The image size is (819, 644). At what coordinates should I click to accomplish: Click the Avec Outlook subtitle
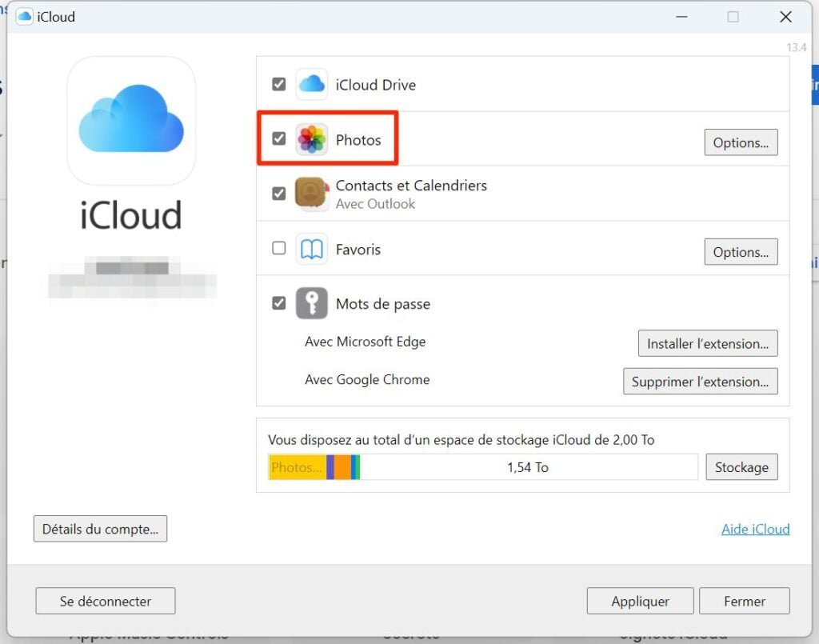point(375,204)
